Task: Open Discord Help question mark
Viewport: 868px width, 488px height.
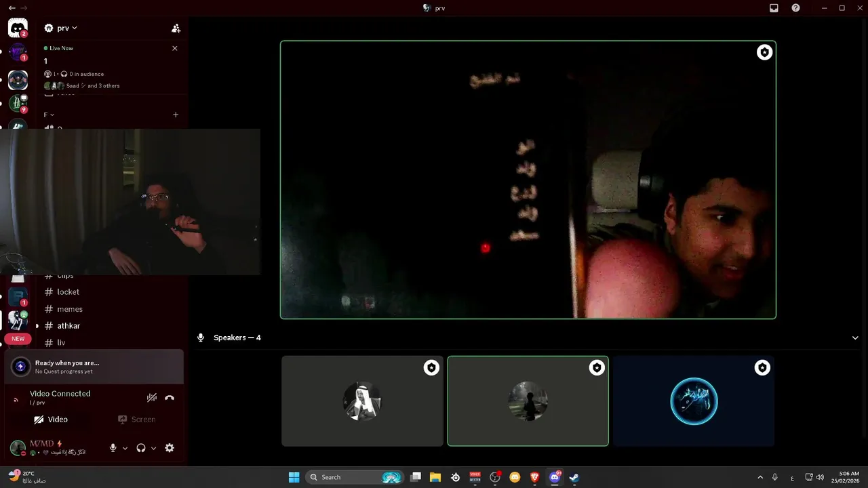Action: [x=795, y=8]
